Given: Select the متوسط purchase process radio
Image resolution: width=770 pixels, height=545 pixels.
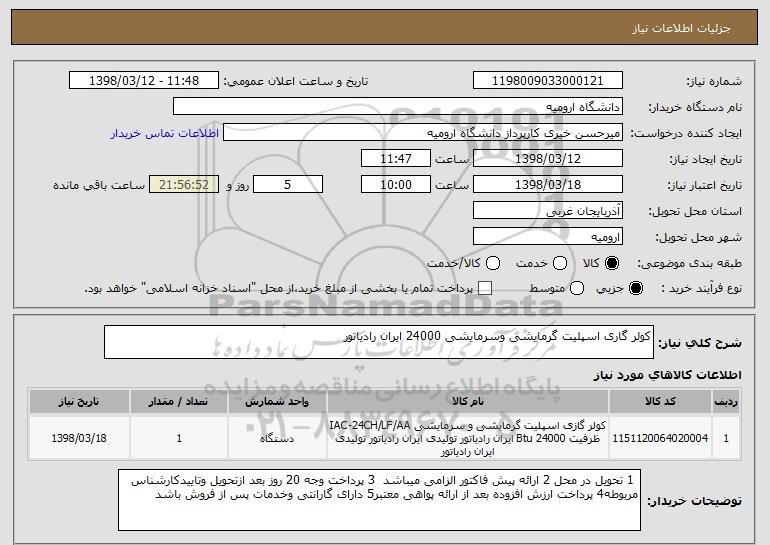Looking at the screenshot, I should [577, 289].
